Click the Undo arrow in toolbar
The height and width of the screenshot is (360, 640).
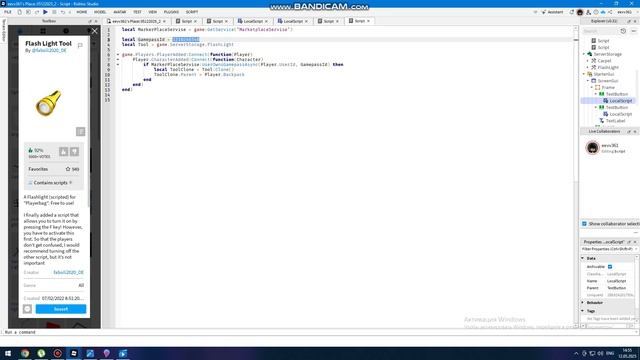[x=62, y=12]
